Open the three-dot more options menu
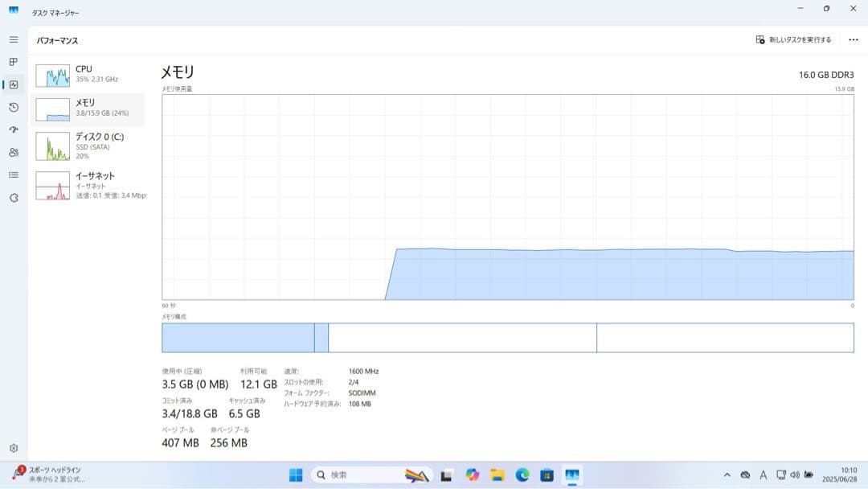The height and width of the screenshot is (489, 868). coord(853,40)
